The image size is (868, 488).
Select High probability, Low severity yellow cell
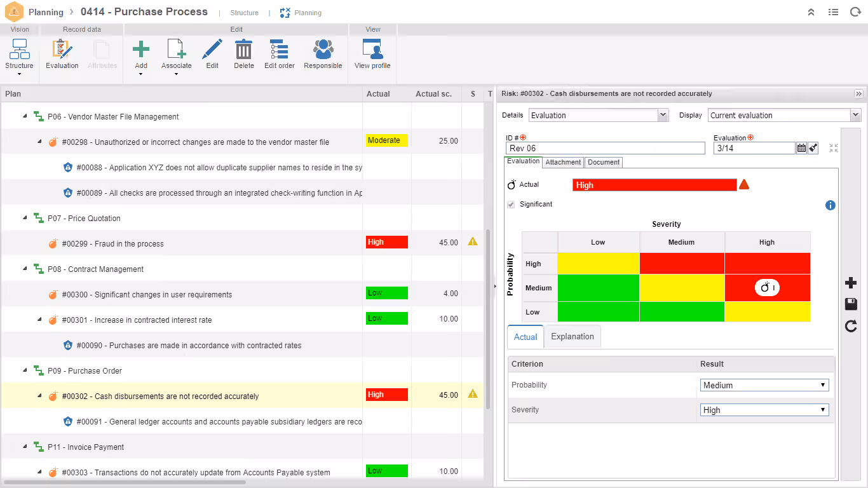pos(598,264)
